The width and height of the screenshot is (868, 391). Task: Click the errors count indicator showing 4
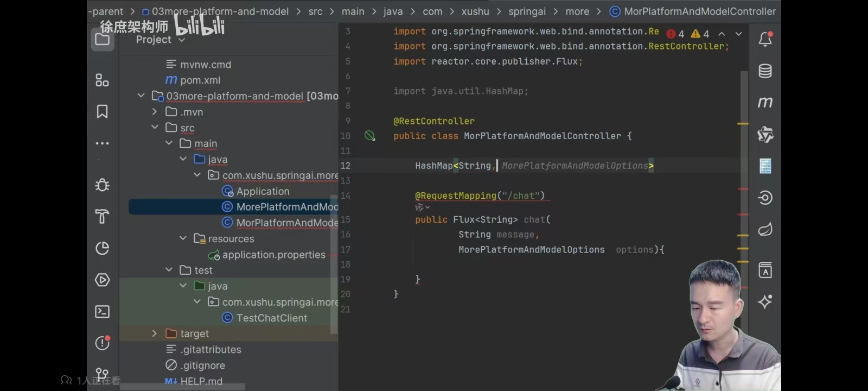[x=675, y=34]
